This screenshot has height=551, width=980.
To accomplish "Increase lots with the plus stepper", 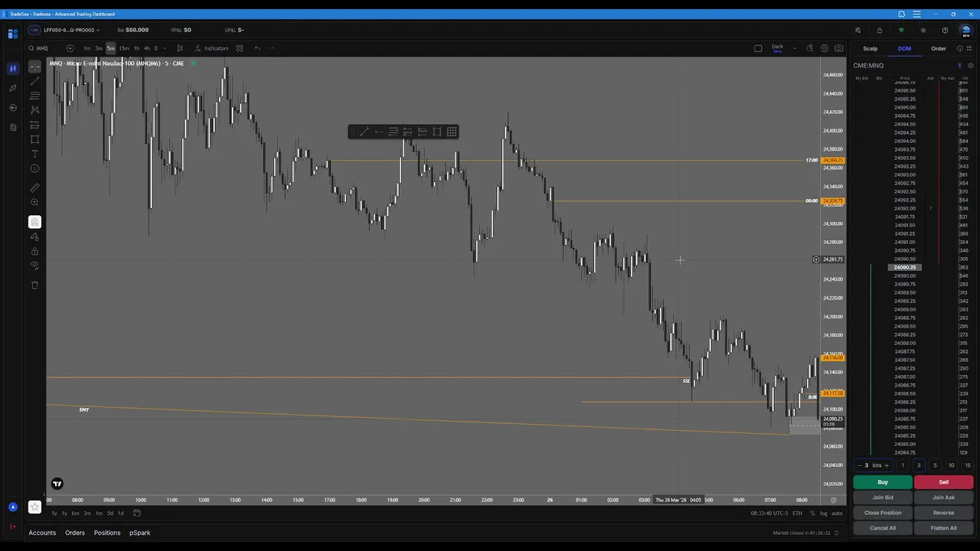I will tap(887, 465).
